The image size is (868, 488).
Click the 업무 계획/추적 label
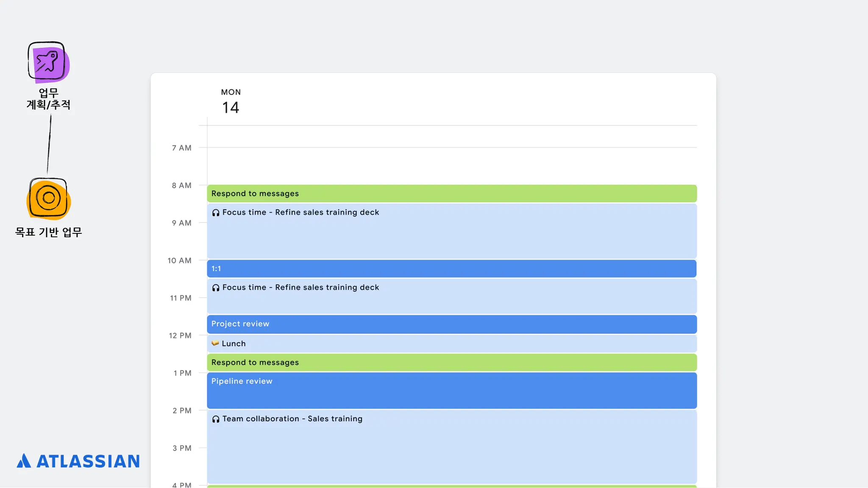[x=48, y=99]
